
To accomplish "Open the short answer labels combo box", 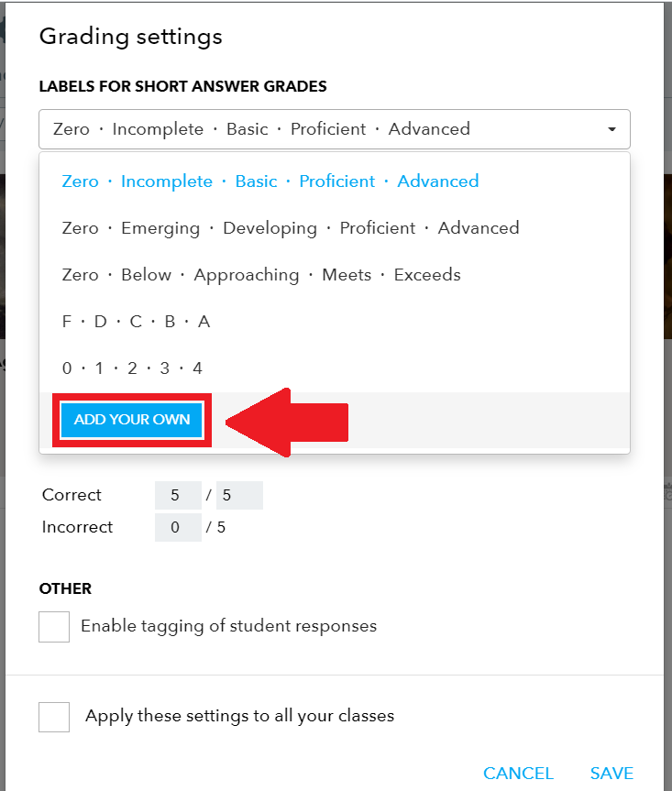I will click(335, 129).
